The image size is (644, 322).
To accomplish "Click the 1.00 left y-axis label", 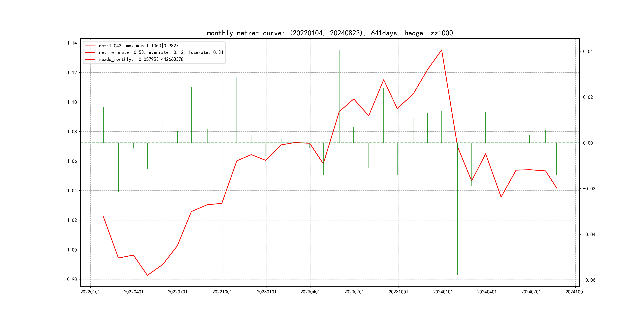I will point(72,250).
